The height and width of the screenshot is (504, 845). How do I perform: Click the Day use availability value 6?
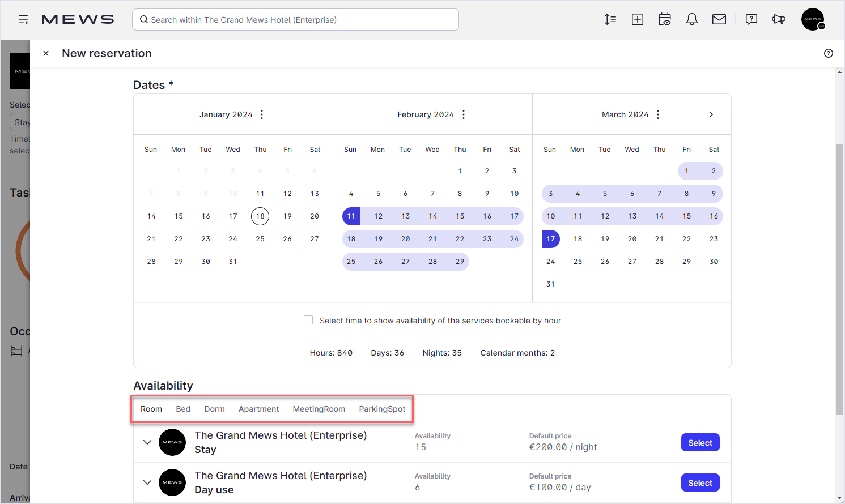click(x=418, y=487)
